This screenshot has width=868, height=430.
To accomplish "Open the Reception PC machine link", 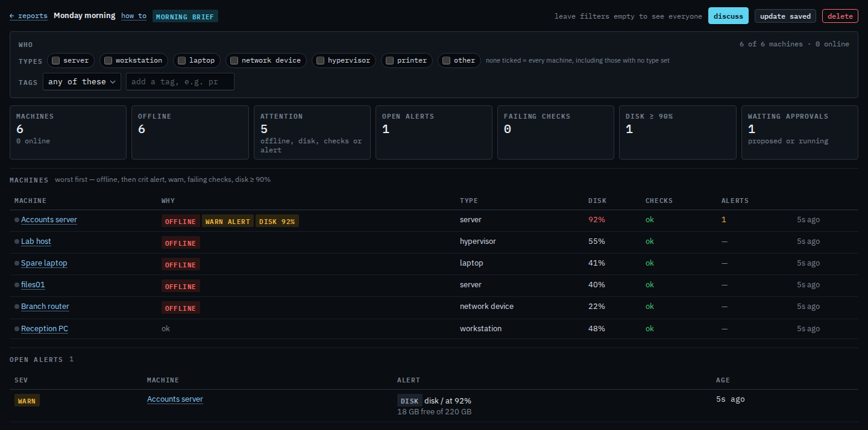I will (x=45, y=329).
